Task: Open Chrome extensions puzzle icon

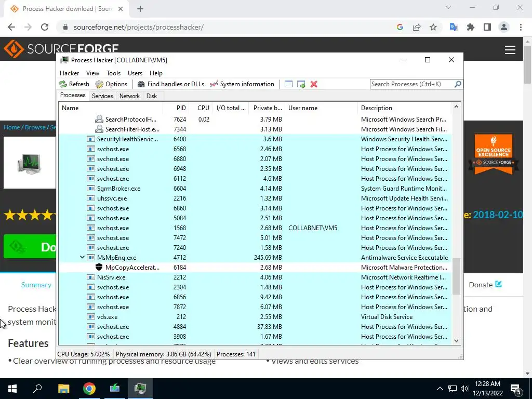Action: (471, 27)
